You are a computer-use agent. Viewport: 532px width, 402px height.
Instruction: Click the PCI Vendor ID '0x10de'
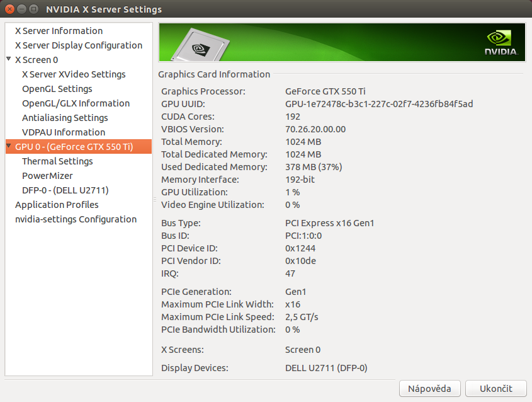[x=300, y=261]
